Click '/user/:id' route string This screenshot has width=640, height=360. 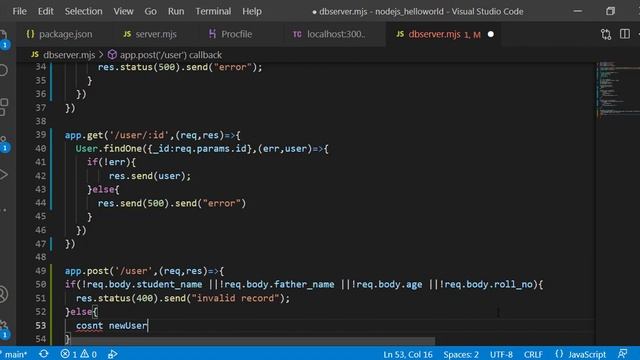coord(139,135)
